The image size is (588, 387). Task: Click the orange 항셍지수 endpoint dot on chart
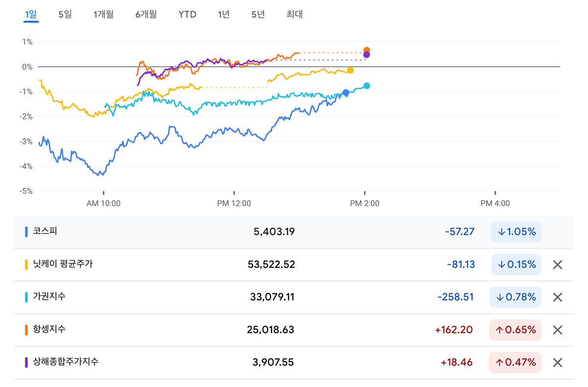pos(367,50)
